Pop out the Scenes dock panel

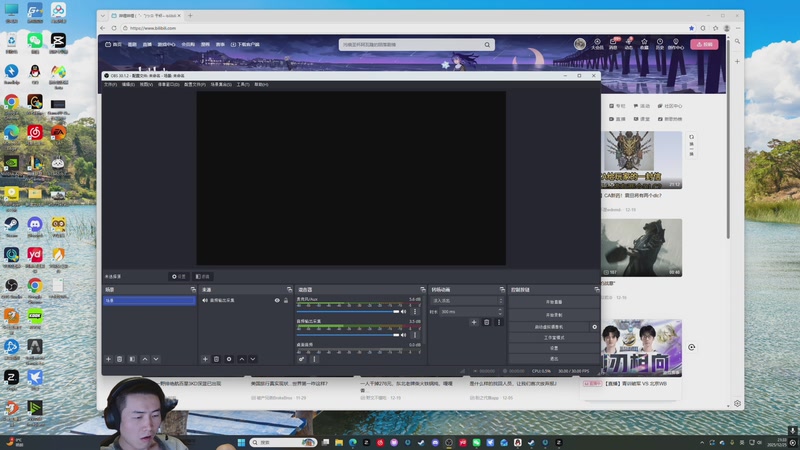tap(193, 290)
